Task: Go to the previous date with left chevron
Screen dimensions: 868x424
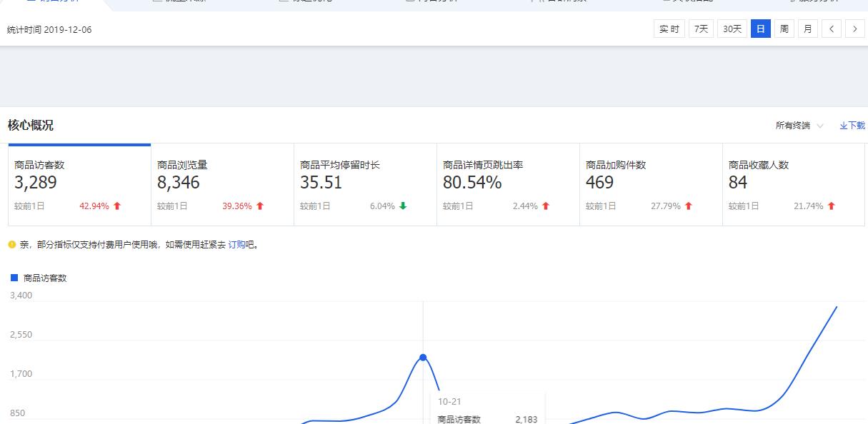Action: [x=832, y=29]
